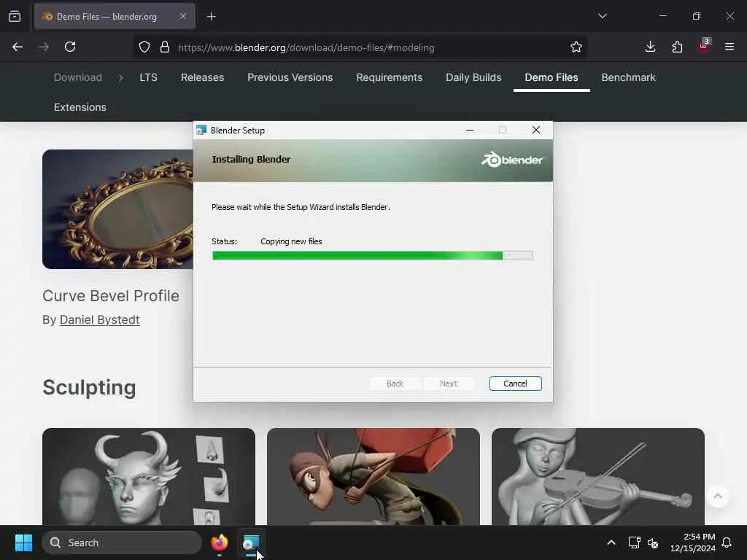
Task: Open the Windows Start menu
Action: coord(23,542)
